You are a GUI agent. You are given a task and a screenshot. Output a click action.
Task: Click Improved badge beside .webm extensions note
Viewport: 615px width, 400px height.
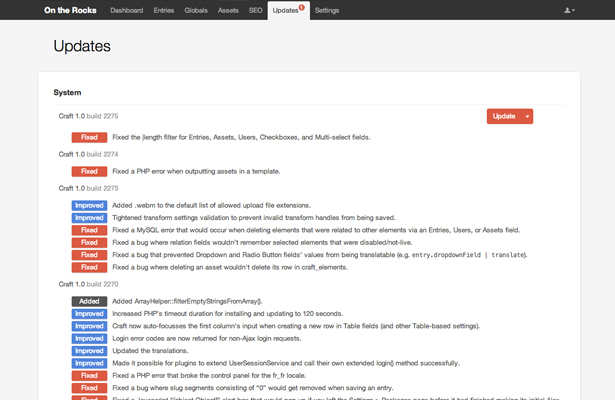click(x=89, y=205)
